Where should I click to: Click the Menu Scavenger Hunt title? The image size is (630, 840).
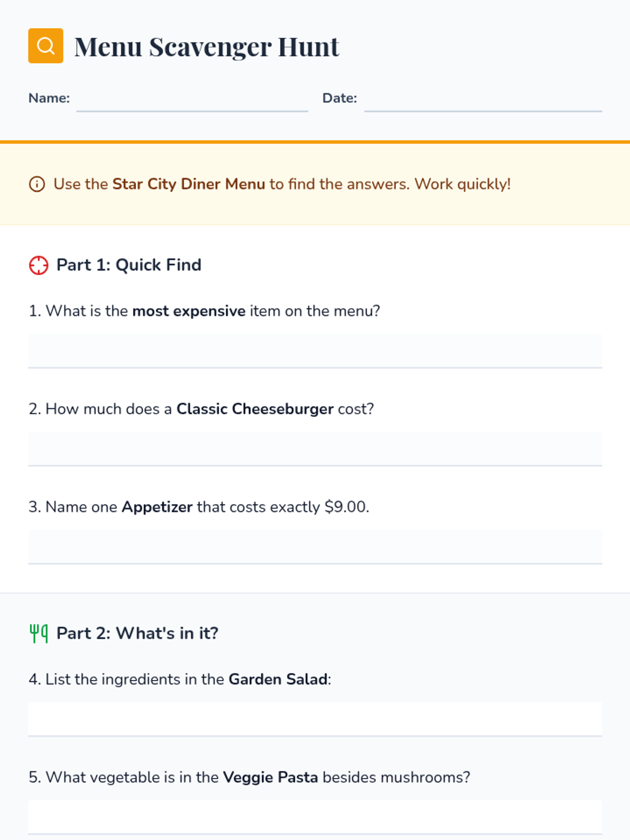coord(207,47)
